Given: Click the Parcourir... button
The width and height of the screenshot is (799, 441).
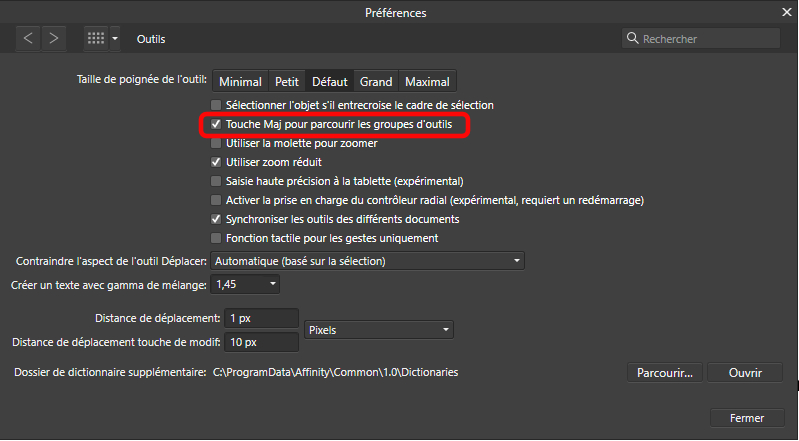Looking at the screenshot, I should (x=664, y=373).
